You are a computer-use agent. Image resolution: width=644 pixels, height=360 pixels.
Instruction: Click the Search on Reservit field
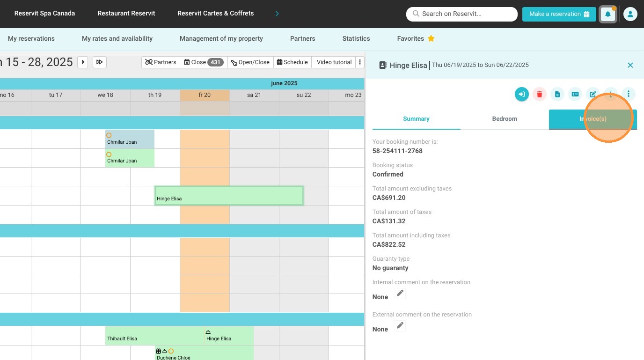(x=462, y=14)
